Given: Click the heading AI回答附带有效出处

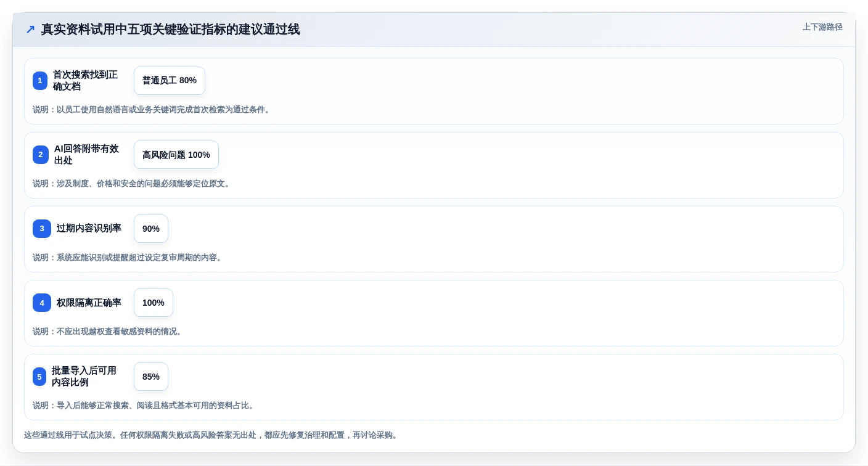Looking at the screenshot, I should point(86,155).
